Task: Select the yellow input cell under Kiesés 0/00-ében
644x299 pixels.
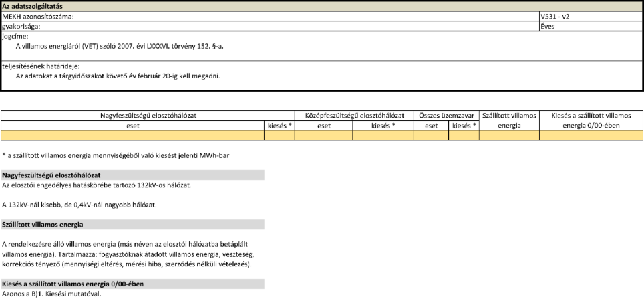Action: pos(591,136)
